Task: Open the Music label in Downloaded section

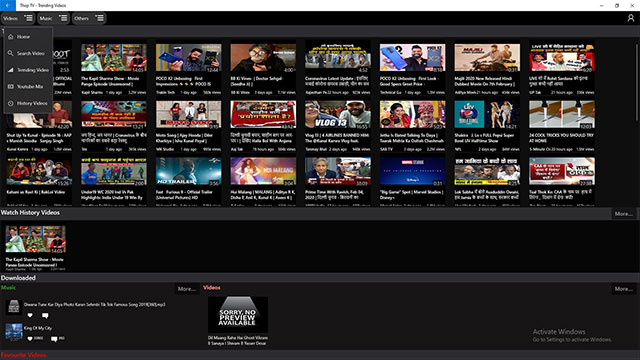Action: click(8, 287)
